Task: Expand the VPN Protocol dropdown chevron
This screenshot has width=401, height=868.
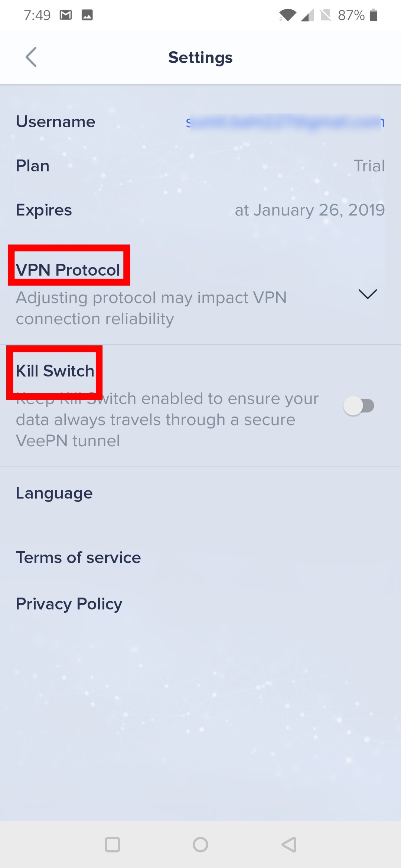Action: [368, 294]
